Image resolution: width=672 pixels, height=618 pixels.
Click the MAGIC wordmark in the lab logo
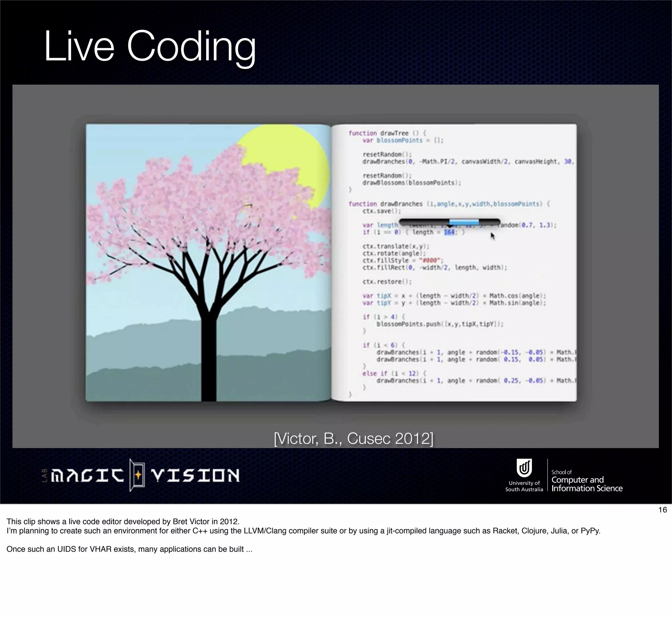coord(87,476)
